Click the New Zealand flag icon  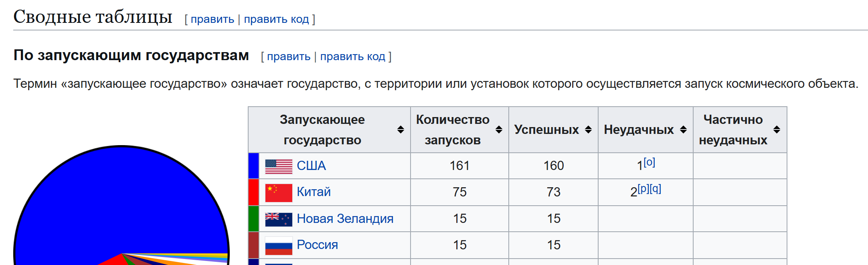[x=279, y=219]
